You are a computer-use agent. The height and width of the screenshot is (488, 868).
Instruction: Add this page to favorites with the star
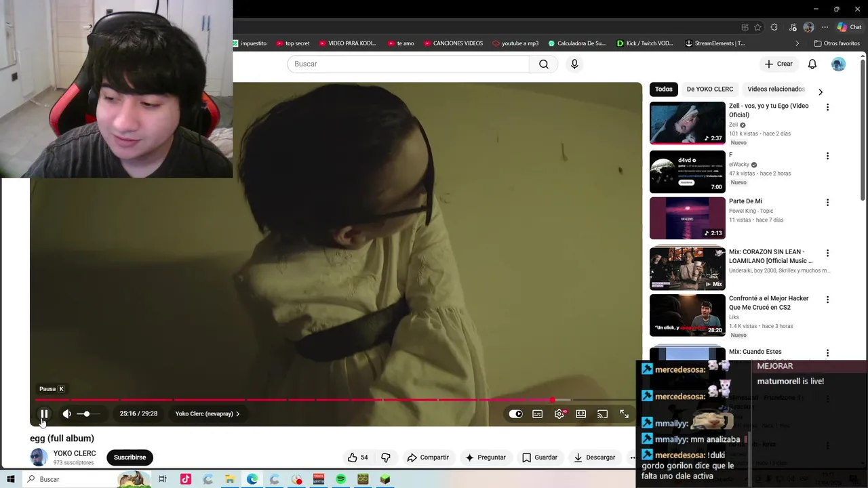757,27
